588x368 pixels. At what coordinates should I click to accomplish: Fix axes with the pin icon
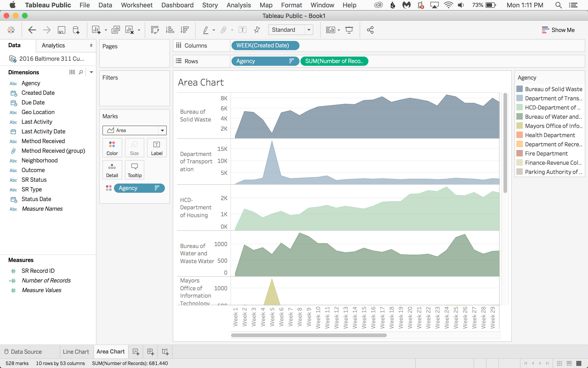257,30
